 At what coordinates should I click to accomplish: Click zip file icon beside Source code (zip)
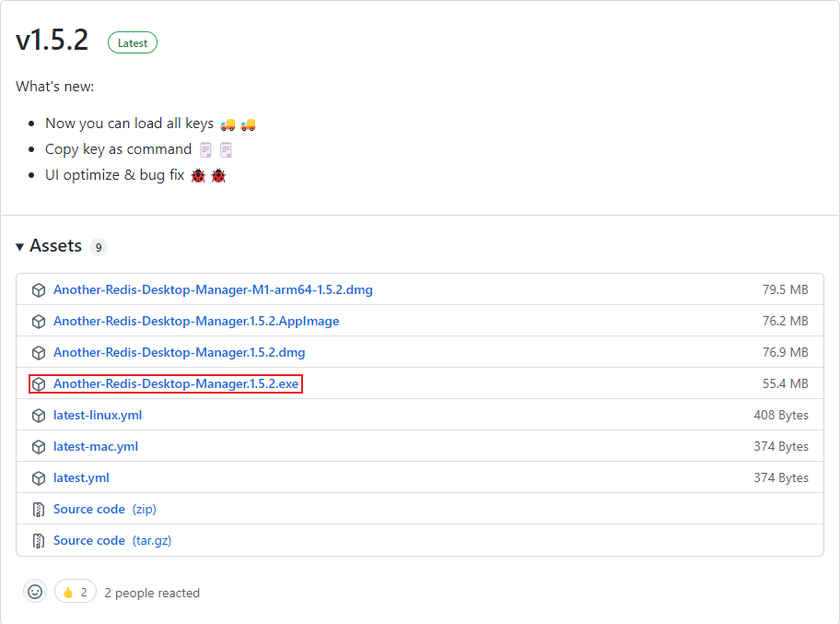pyautogui.click(x=39, y=510)
